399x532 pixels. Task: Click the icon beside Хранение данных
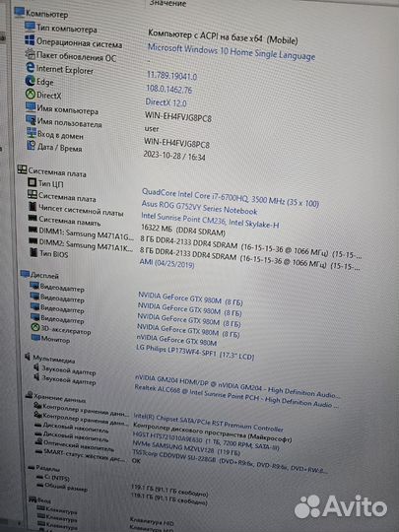(30, 395)
